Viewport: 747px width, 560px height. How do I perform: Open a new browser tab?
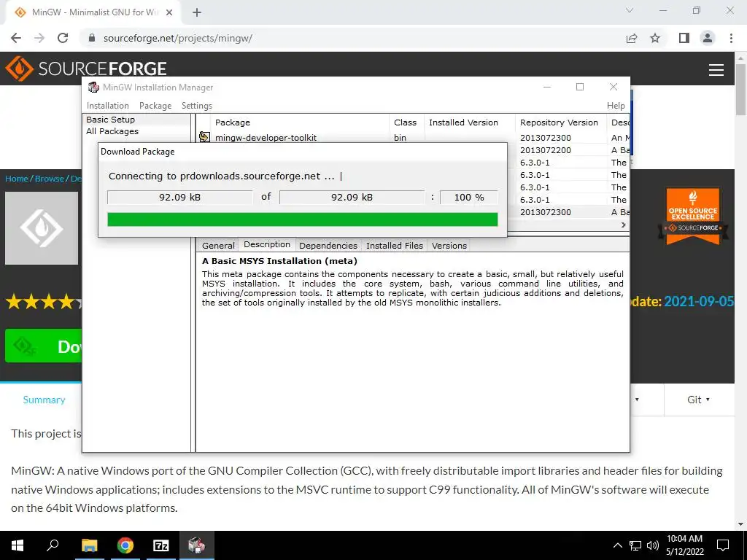click(x=197, y=12)
